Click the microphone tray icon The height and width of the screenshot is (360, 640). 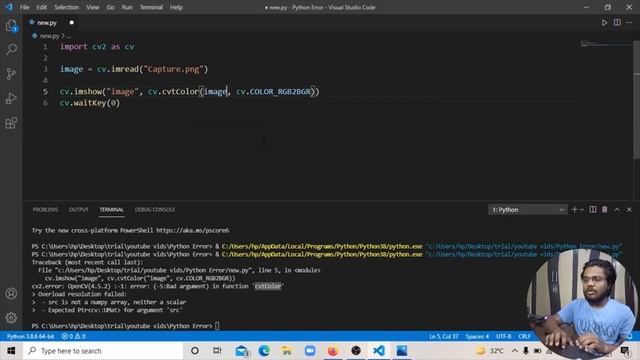pyautogui.click(x=526, y=351)
